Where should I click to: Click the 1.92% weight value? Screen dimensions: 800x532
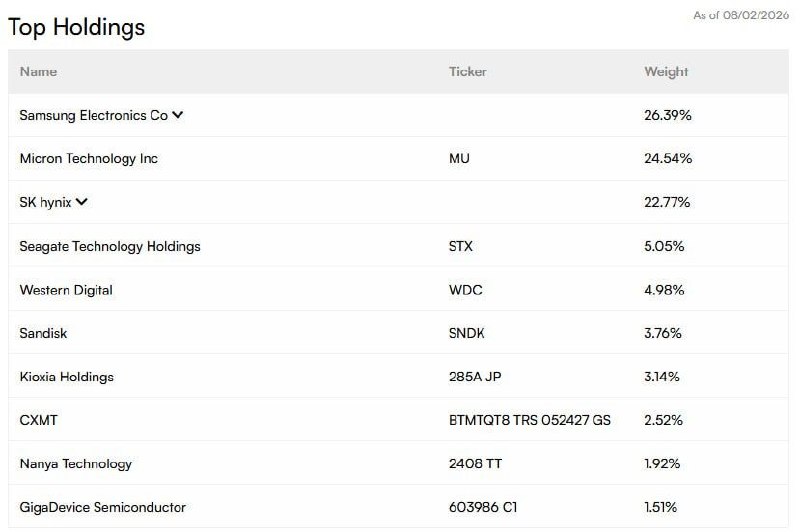(x=662, y=464)
